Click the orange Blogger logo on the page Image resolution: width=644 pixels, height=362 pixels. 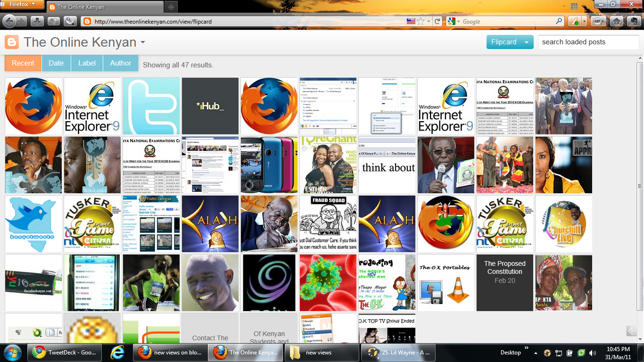[x=11, y=42]
